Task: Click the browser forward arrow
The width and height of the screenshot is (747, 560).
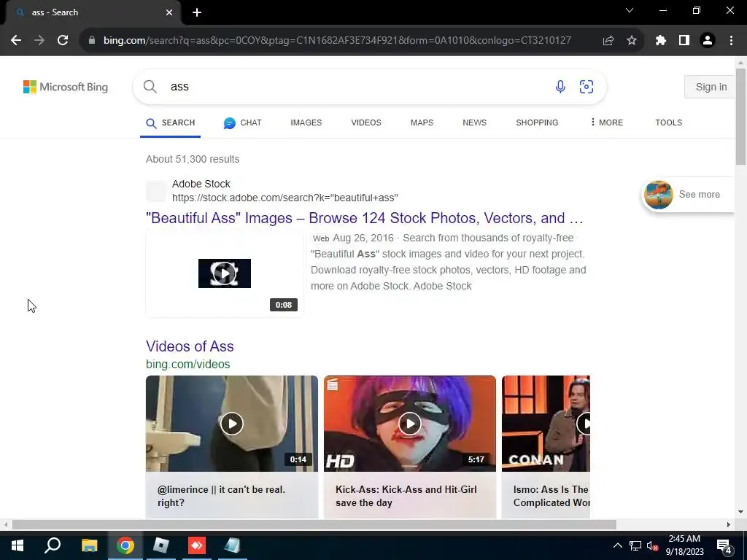Action: pos(39,41)
